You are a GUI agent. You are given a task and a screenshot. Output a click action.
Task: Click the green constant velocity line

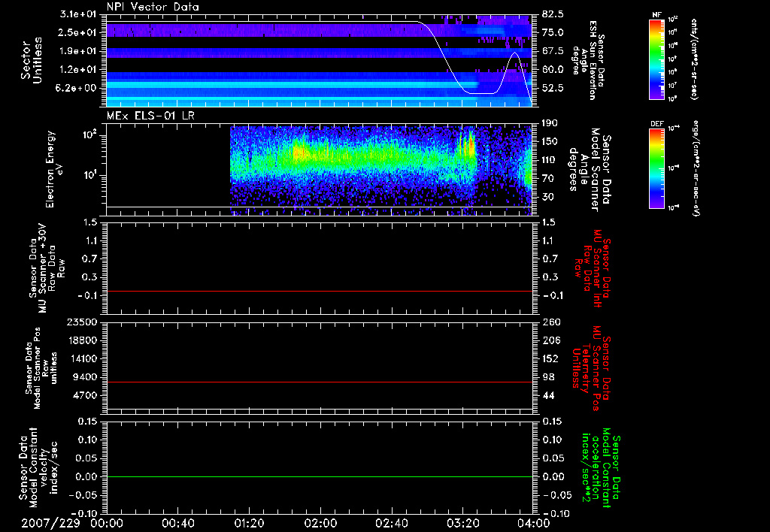[x=320, y=477]
